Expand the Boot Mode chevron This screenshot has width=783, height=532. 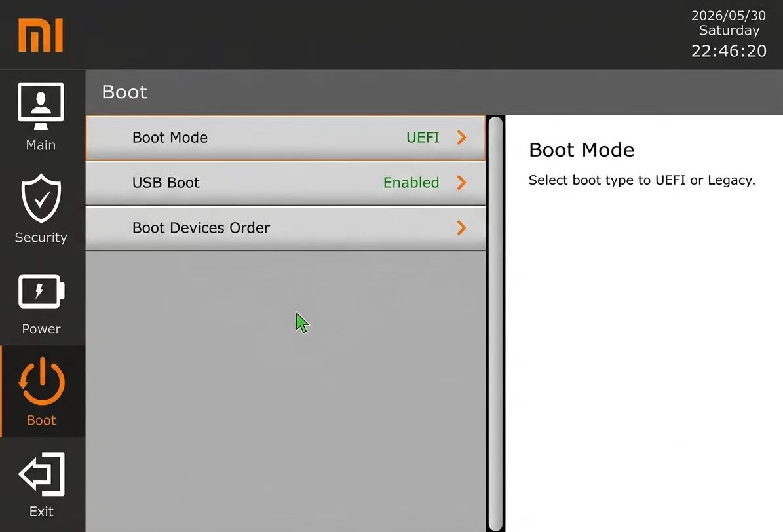(x=461, y=138)
